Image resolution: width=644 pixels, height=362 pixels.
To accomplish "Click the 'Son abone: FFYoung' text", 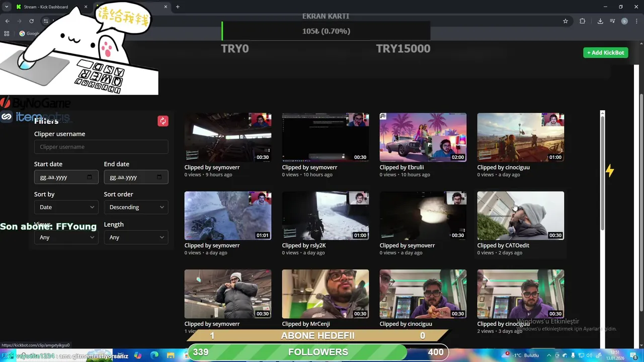I will click(x=48, y=227).
